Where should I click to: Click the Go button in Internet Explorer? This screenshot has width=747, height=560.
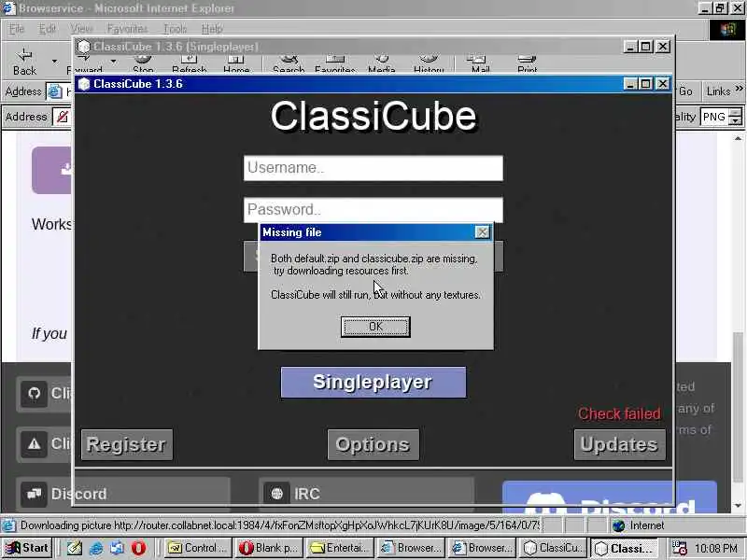[x=685, y=91]
